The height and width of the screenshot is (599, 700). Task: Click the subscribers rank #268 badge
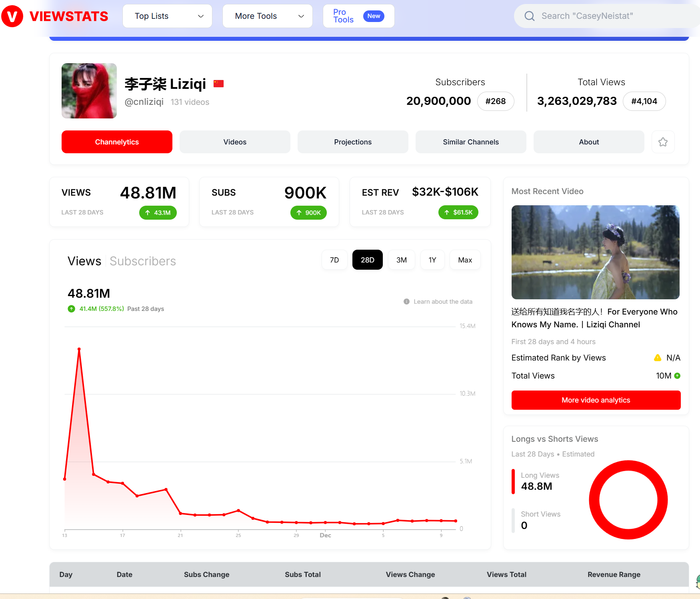(x=496, y=101)
